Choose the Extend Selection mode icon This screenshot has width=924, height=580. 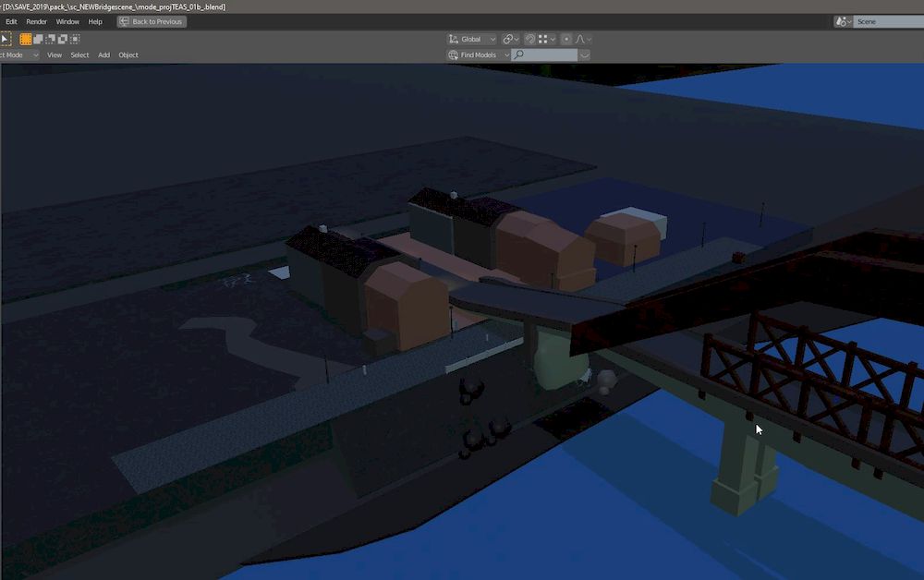click(x=38, y=39)
